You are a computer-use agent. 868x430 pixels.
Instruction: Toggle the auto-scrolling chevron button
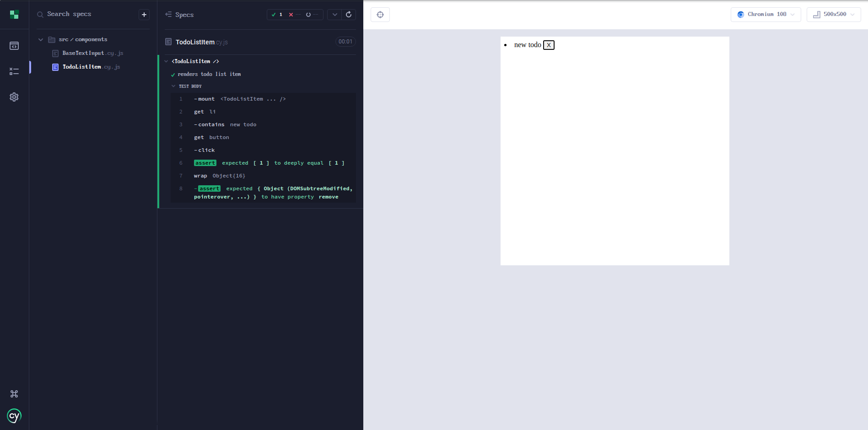pyautogui.click(x=334, y=15)
